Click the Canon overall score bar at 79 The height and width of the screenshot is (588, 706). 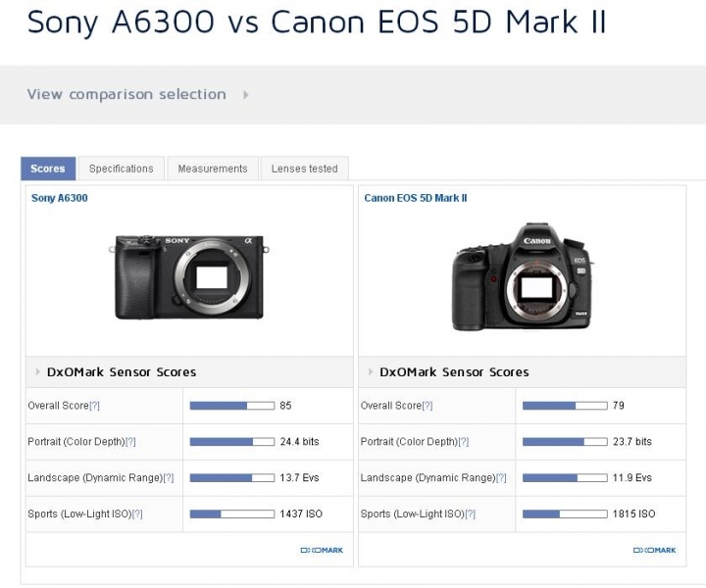click(565, 406)
